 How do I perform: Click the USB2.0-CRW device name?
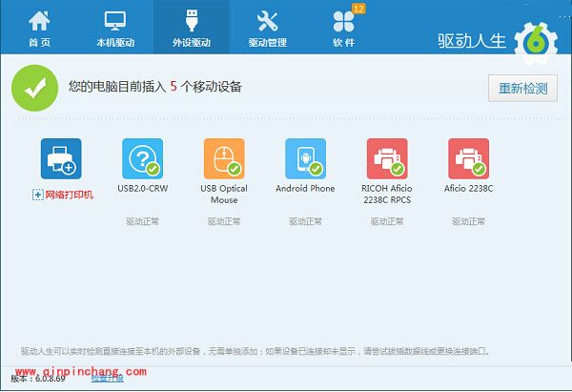coord(143,188)
